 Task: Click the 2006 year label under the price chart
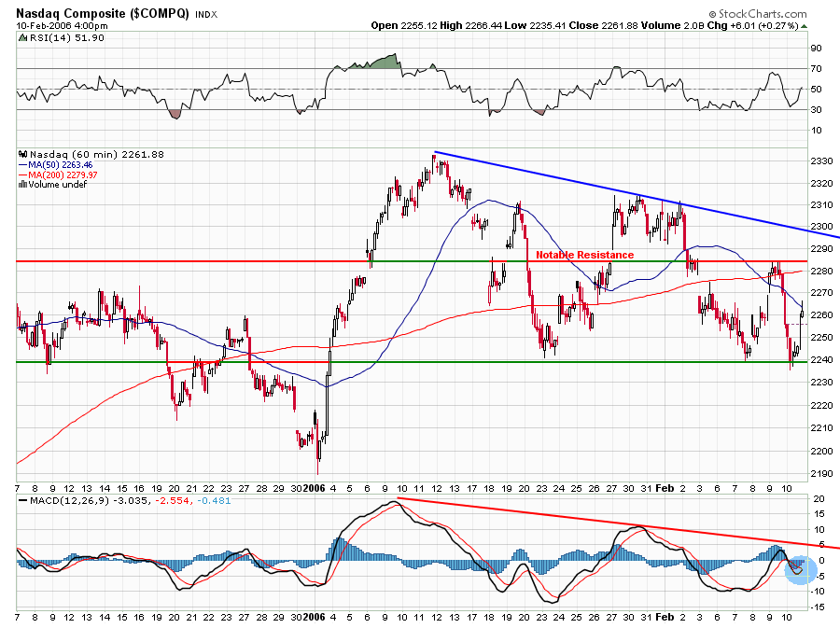click(x=315, y=488)
